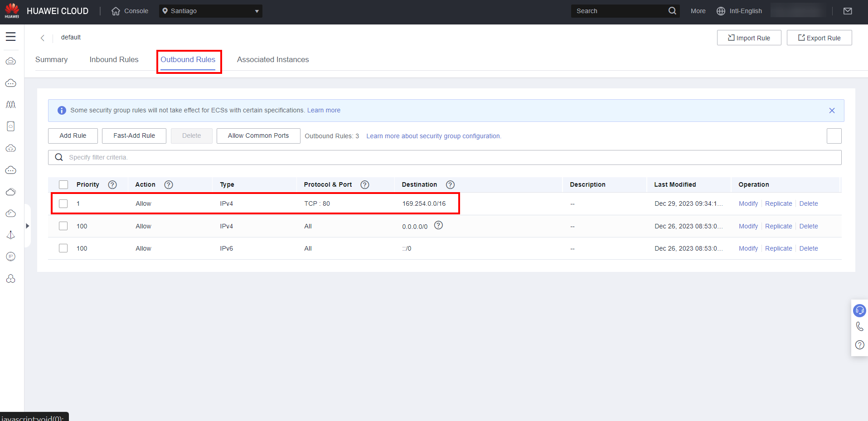Toggle the select-all header checkbox
868x421 pixels.
coord(63,184)
